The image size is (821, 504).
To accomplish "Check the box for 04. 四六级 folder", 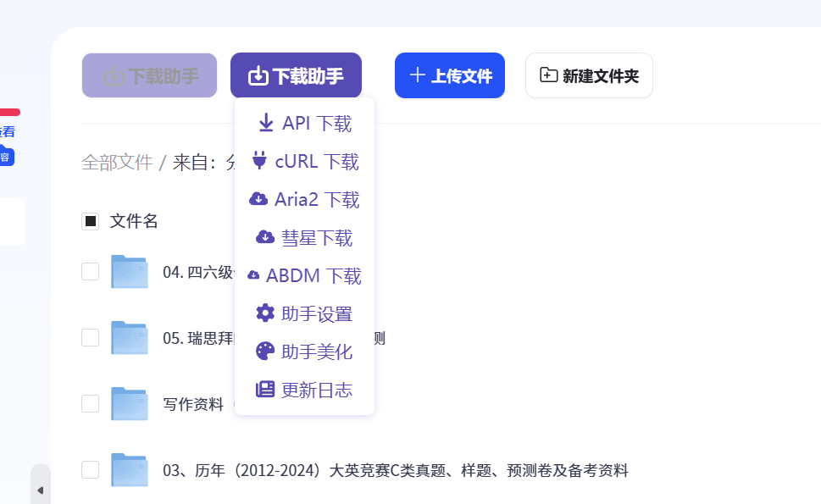I will click(x=91, y=272).
